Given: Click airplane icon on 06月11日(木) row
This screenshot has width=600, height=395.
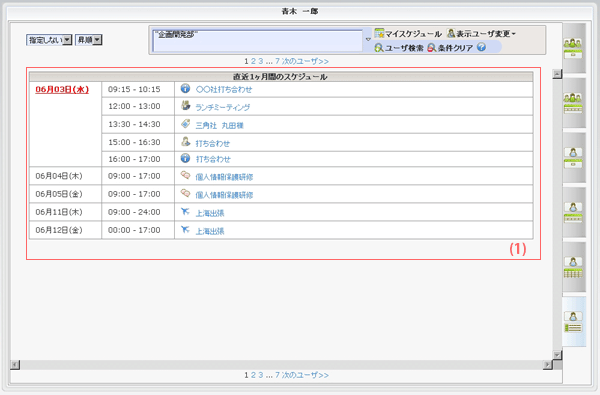Looking at the screenshot, I should 186,211.
